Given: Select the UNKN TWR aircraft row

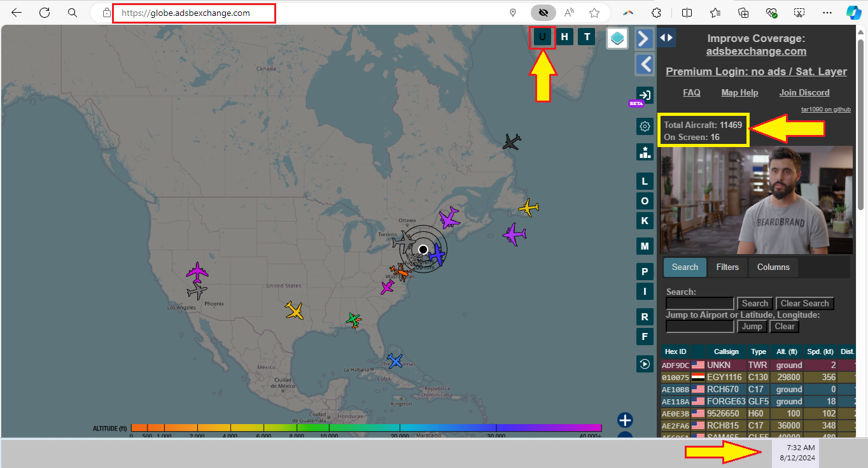Looking at the screenshot, I should 759,365.
